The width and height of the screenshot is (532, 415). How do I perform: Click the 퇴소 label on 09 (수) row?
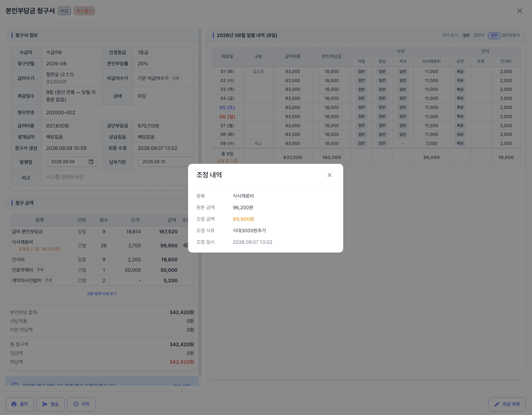pyautogui.click(x=258, y=144)
